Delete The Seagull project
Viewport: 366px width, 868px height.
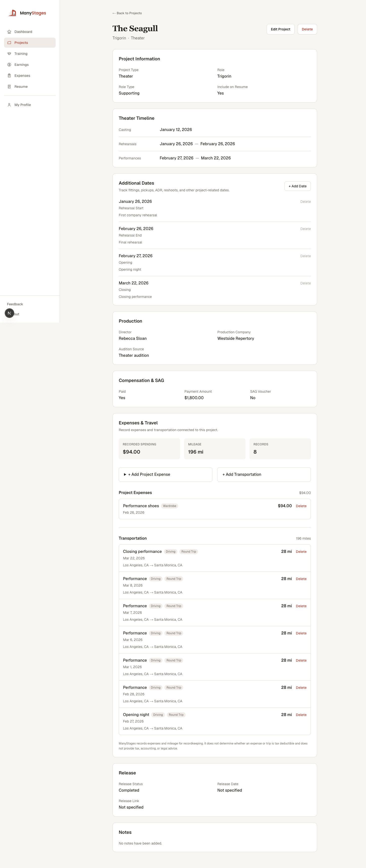click(307, 29)
